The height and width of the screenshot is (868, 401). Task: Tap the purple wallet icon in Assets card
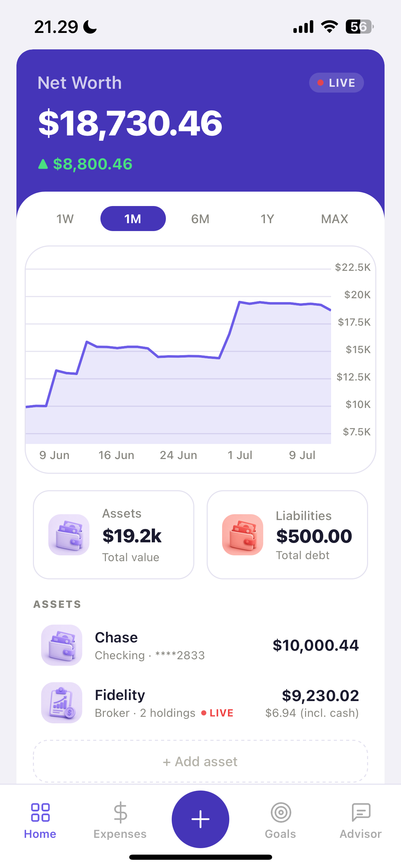tap(69, 534)
